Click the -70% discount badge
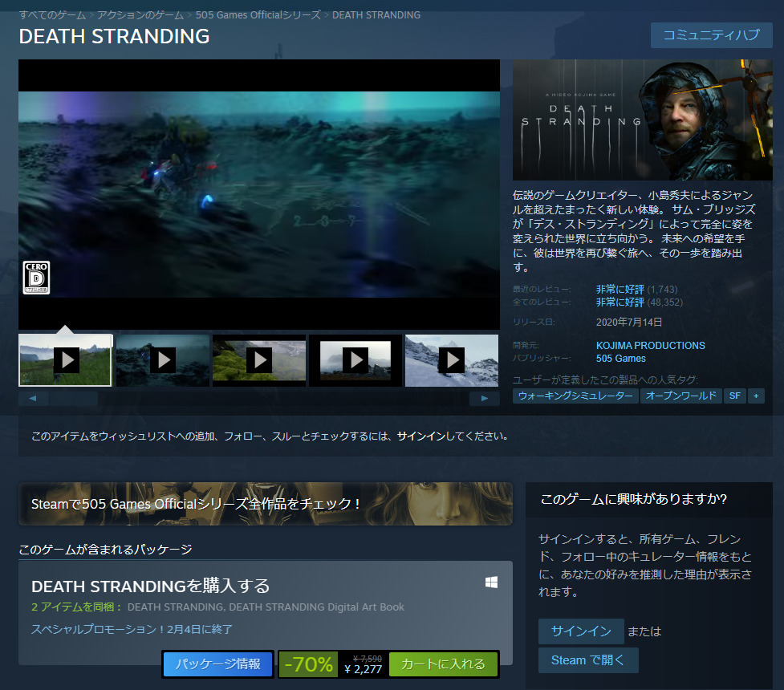This screenshot has width=784, height=690. (308, 664)
